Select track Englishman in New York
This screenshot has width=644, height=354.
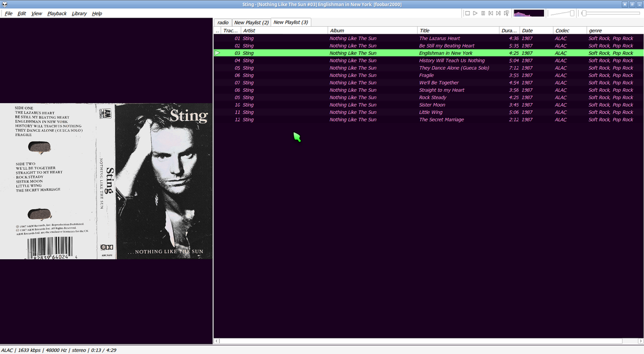pyautogui.click(x=429, y=53)
